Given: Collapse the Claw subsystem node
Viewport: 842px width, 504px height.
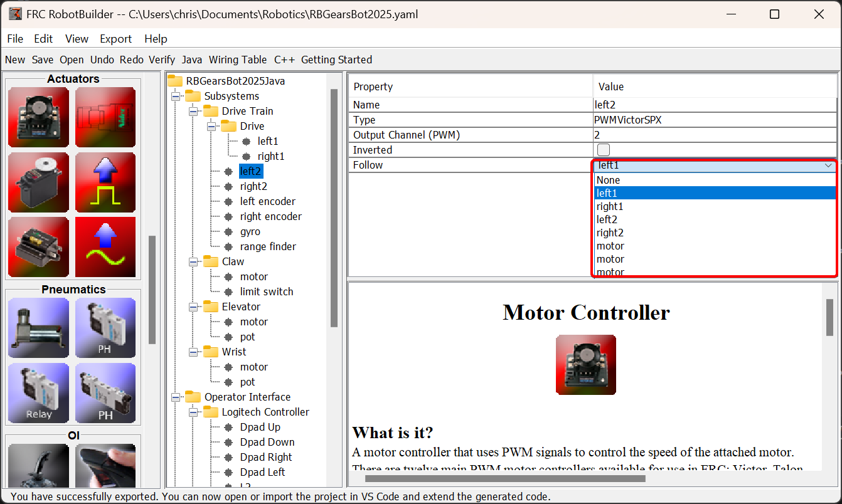Looking at the screenshot, I should (194, 261).
